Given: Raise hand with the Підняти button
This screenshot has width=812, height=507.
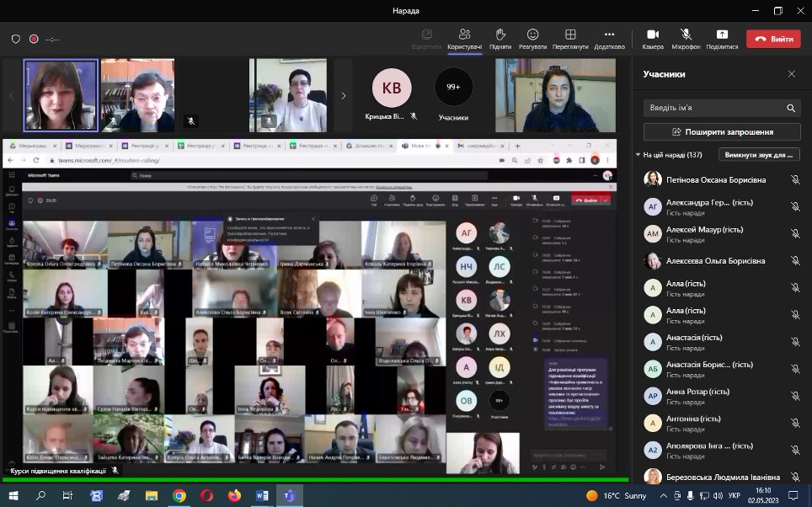Looking at the screenshot, I should [x=499, y=39].
